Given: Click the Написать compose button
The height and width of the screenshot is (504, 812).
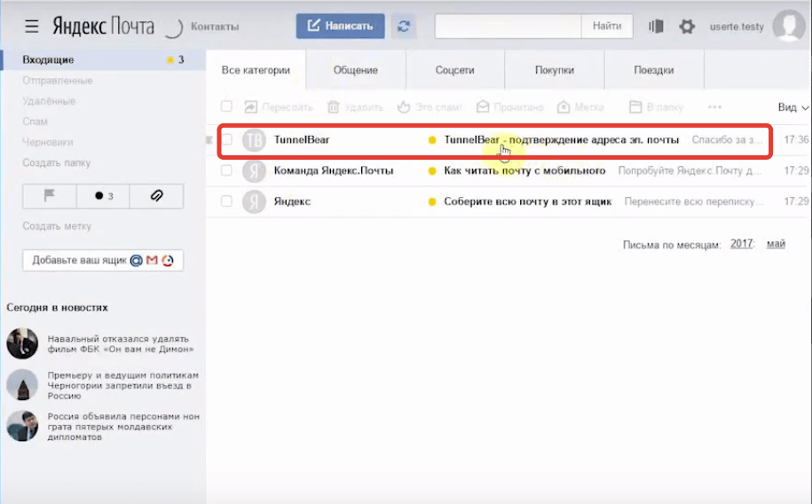Looking at the screenshot, I should tap(340, 27).
